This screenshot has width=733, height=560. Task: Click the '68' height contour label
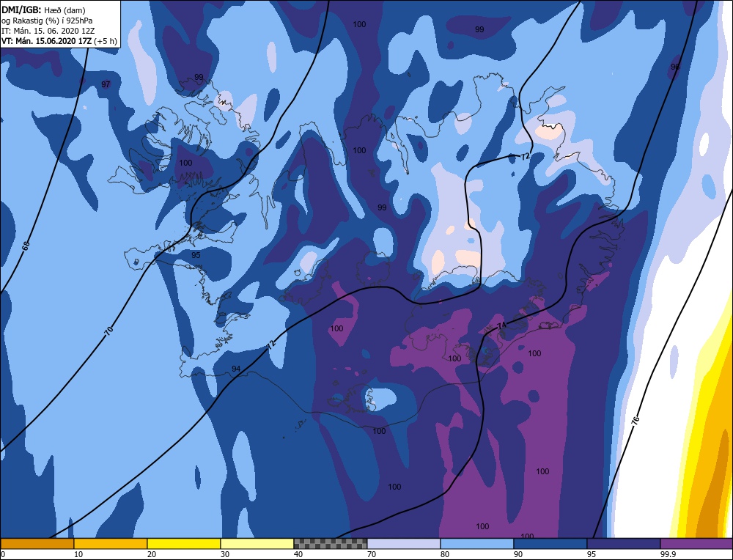(26, 246)
